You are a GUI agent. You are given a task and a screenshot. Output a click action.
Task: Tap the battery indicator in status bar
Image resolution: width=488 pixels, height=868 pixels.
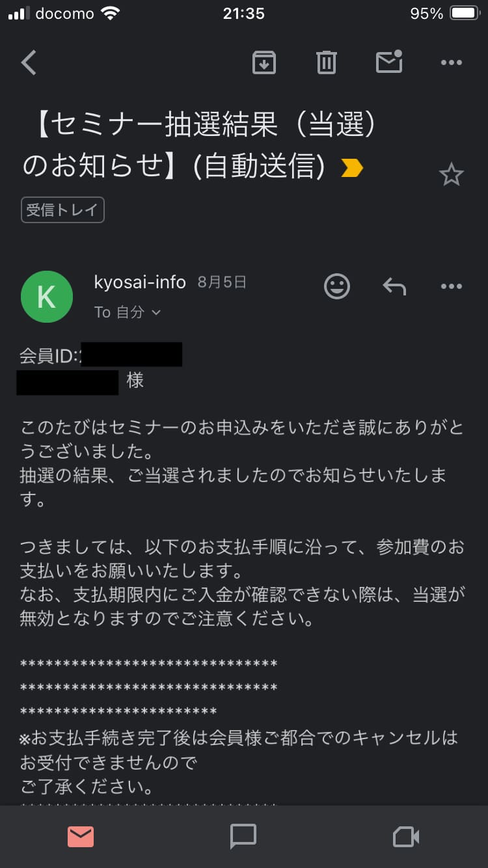[465, 14]
